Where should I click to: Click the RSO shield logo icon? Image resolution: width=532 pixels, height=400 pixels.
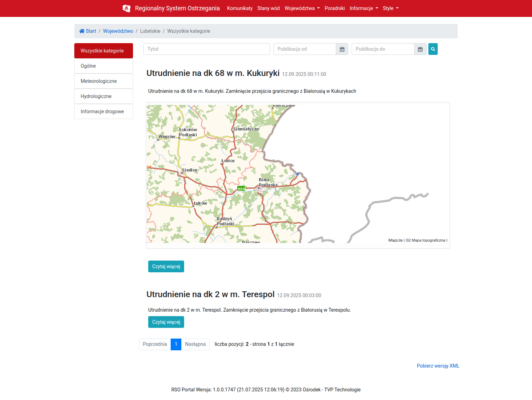click(x=126, y=8)
